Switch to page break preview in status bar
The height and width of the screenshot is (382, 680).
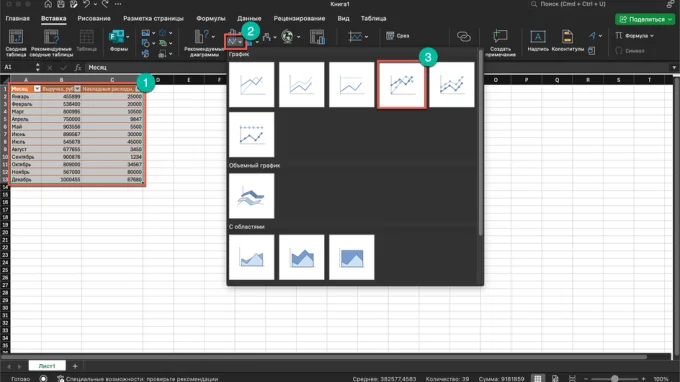point(572,379)
